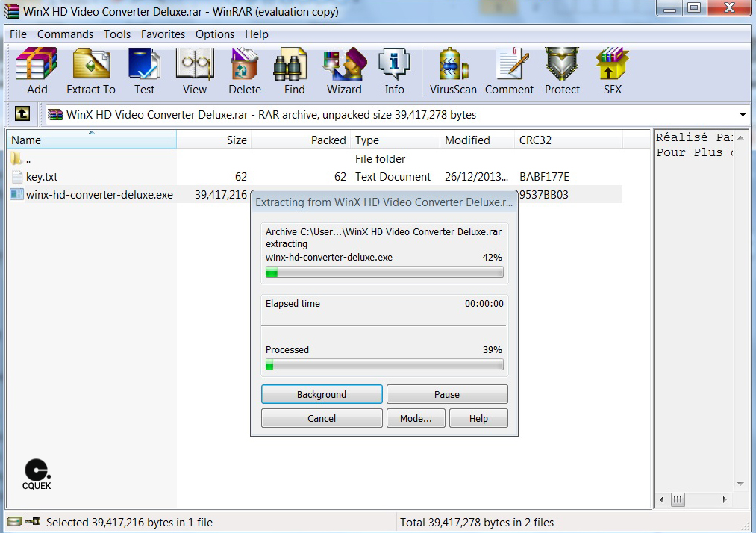This screenshot has width=756, height=533.
Task: Click the key.txt file icon
Action: pos(16,176)
